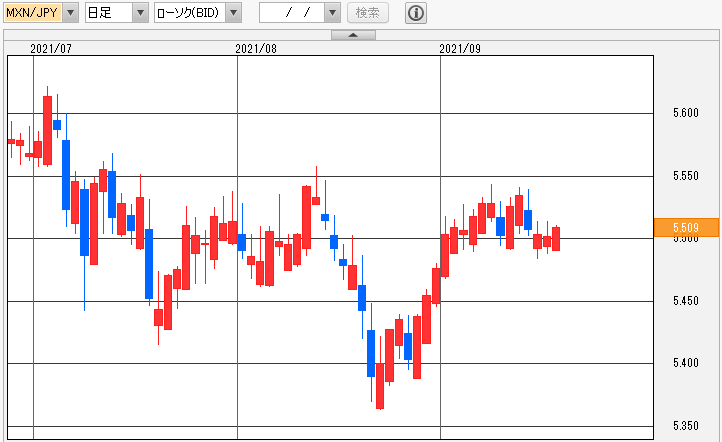The image size is (722, 442).
Task: Open the 日足 timeframe dropdown arrow
Action: click(x=140, y=12)
